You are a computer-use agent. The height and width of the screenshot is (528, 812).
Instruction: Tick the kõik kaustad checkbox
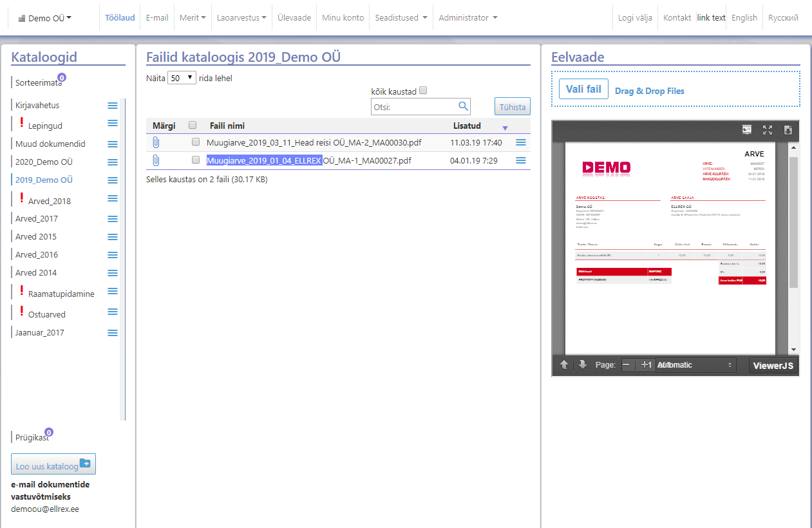click(x=423, y=91)
